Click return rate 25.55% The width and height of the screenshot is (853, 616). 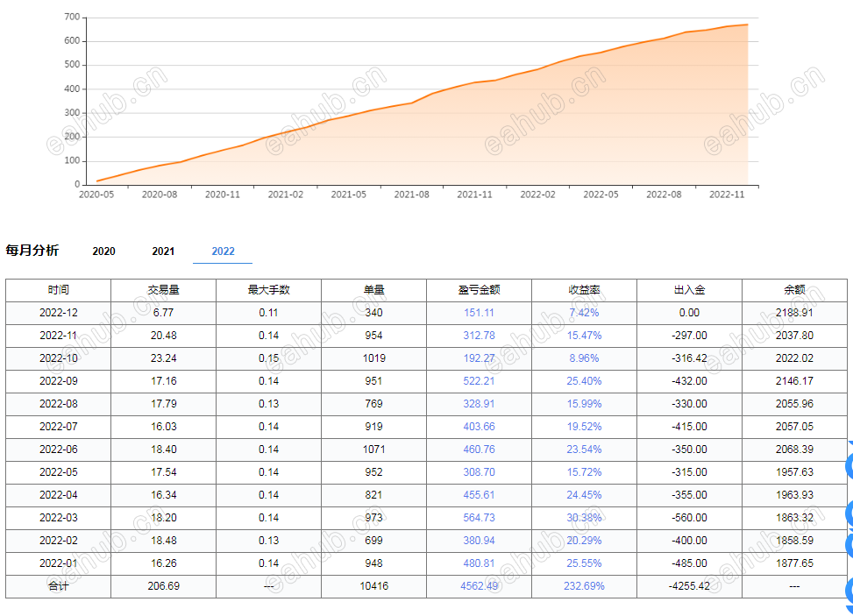click(x=584, y=563)
